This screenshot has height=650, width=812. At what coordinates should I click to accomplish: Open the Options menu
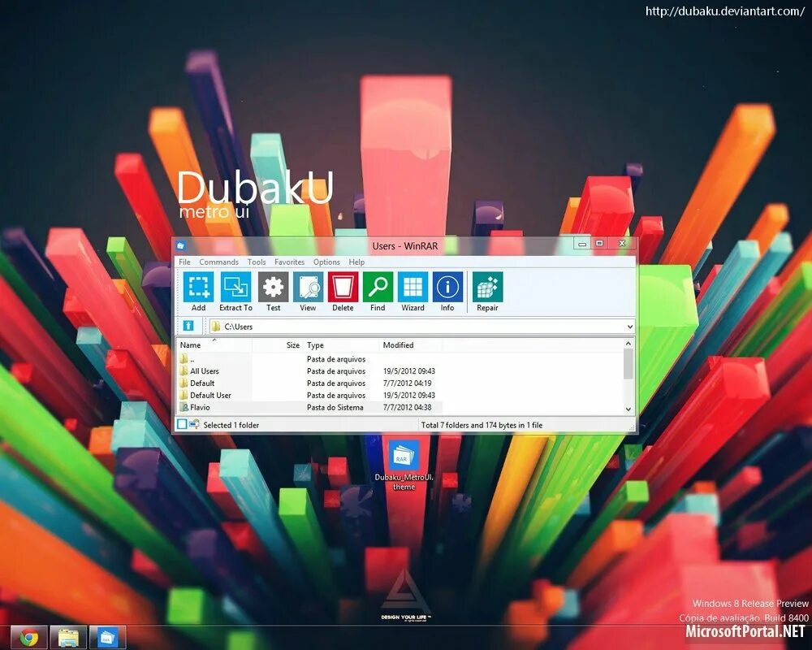(326, 262)
